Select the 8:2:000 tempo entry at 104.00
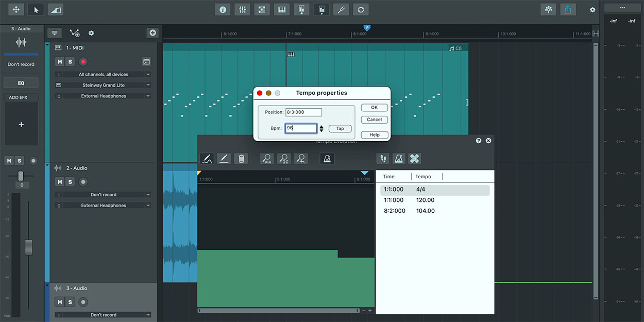 [x=409, y=211]
